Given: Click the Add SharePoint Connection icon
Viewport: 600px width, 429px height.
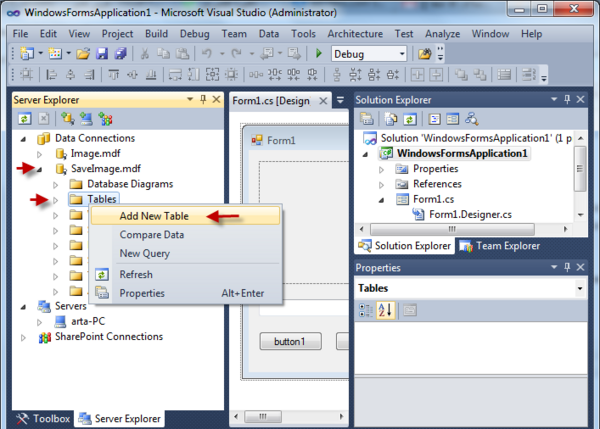Looking at the screenshot, I should click(x=105, y=119).
